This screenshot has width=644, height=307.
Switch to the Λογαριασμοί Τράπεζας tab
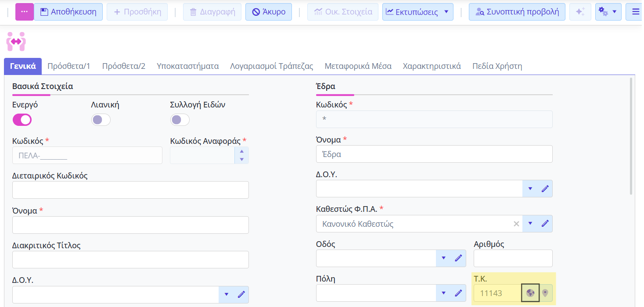point(271,66)
